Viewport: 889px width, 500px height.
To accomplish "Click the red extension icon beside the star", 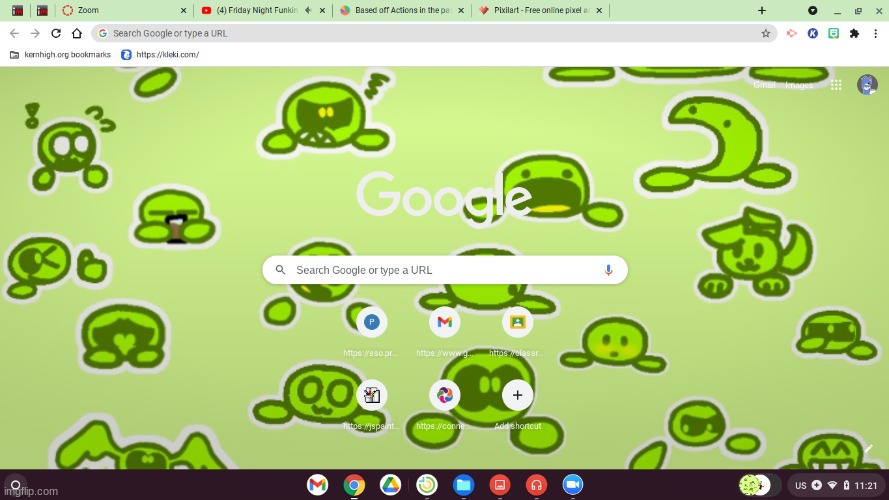I will pyautogui.click(x=791, y=33).
